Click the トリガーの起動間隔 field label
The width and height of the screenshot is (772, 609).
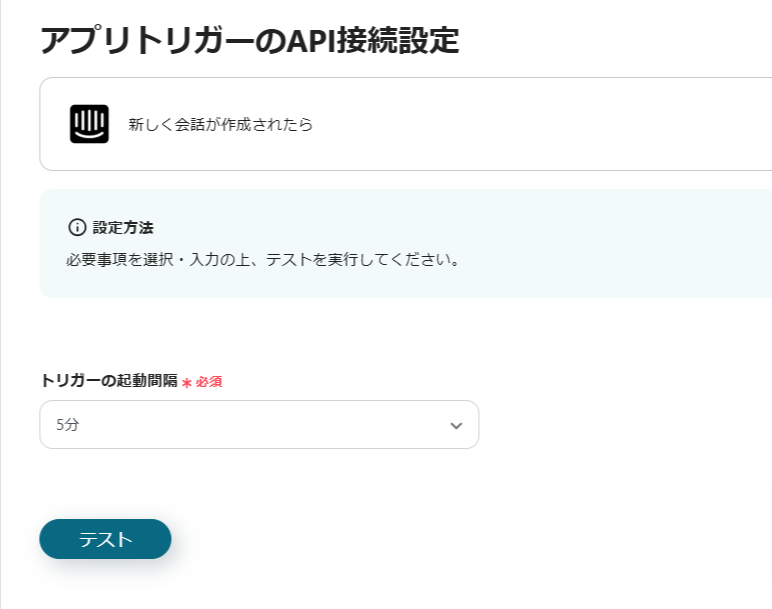[109, 381]
